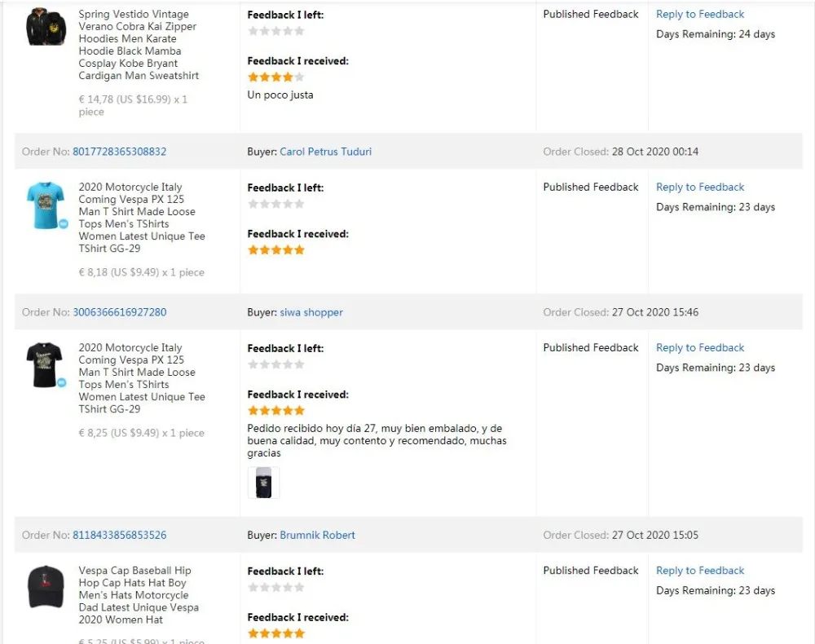
Task: Reply to Feedback on the Vespa cap order
Action: click(700, 571)
